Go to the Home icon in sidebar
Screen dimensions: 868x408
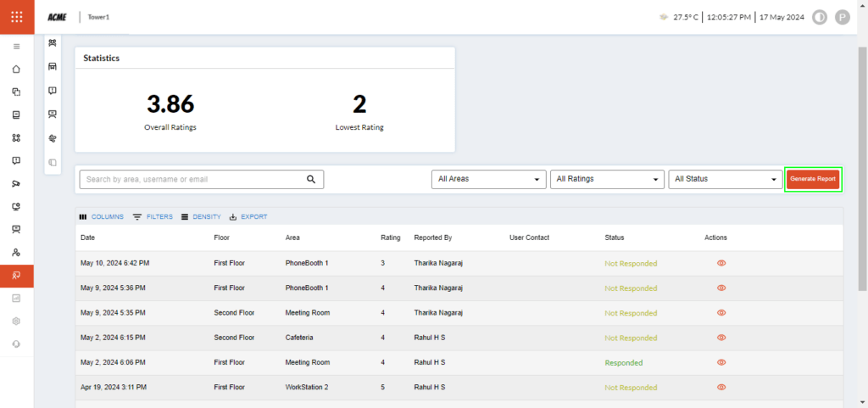click(x=16, y=69)
